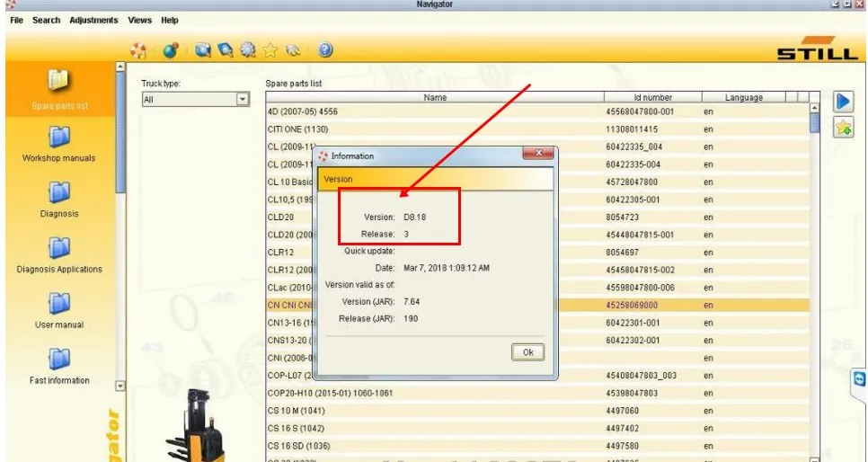Click highlighted Id number 45258069000
Screen dimensions: 868x462
[632, 306]
